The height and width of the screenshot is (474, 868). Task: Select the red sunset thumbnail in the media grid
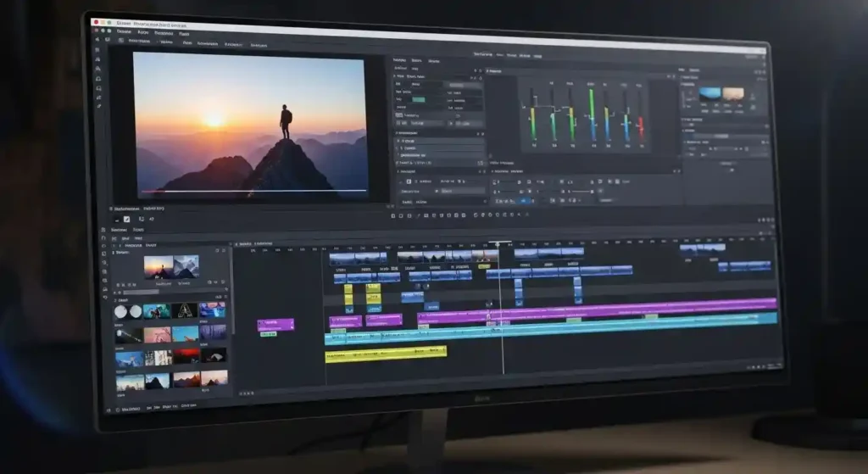tap(186, 356)
